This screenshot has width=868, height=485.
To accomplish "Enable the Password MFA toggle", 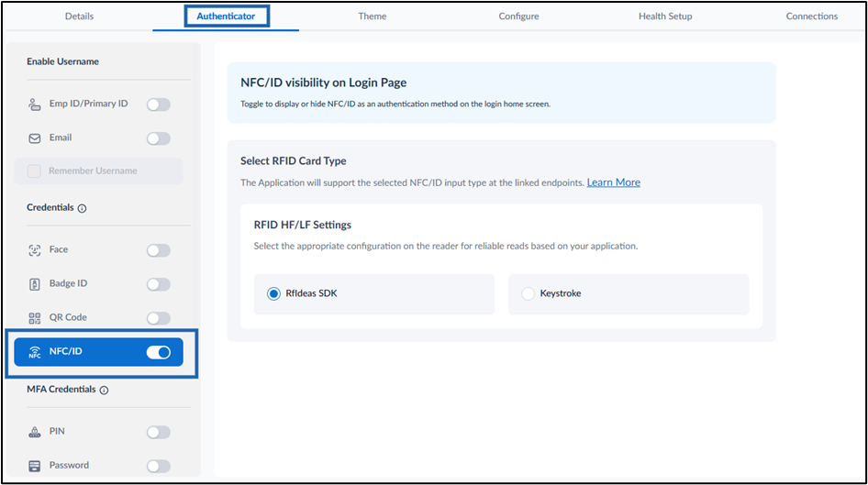I will pos(159,466).
